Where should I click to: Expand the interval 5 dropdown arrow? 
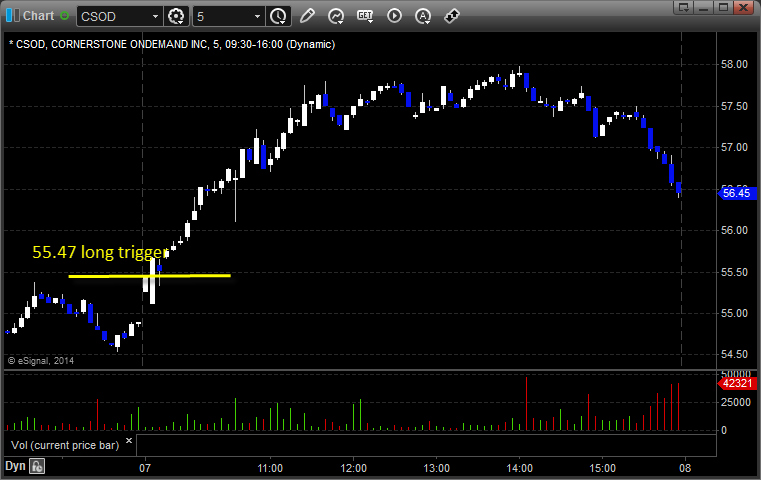(x=257, y=17)
